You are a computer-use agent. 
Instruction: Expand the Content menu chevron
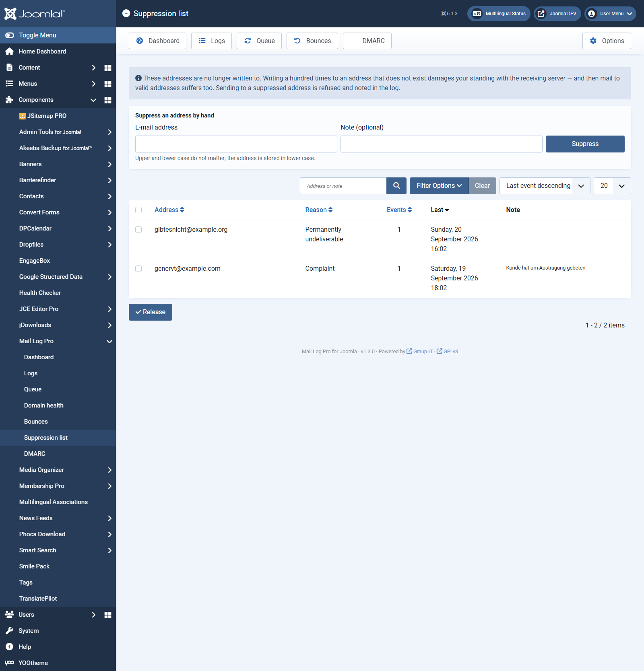[93, 68]
